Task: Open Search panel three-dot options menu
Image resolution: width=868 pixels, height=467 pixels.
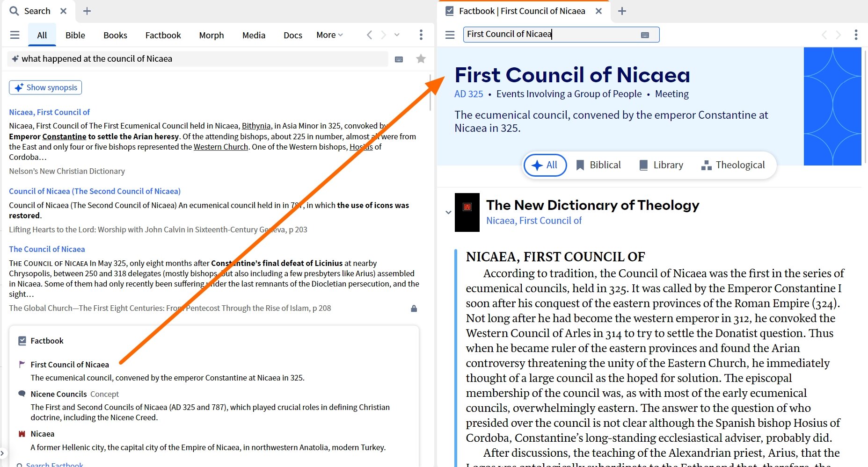Action: point(421,35)
